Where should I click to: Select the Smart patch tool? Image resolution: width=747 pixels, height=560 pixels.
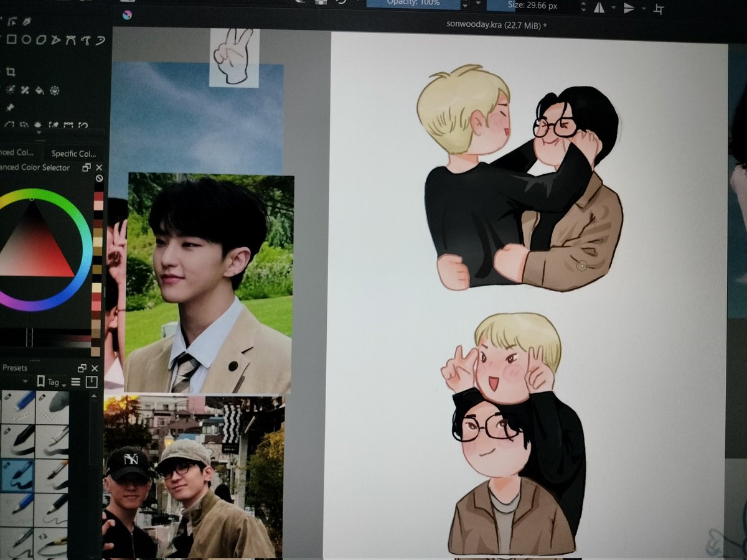25,90
